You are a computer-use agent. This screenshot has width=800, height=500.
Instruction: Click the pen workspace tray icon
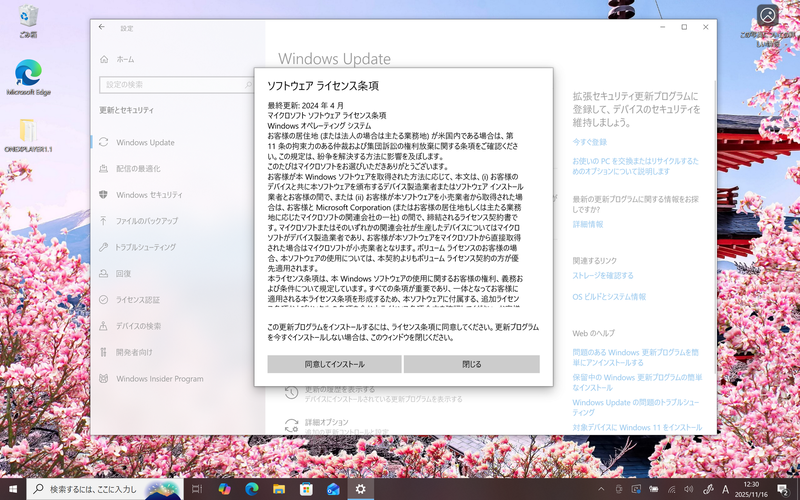(708, 489)
